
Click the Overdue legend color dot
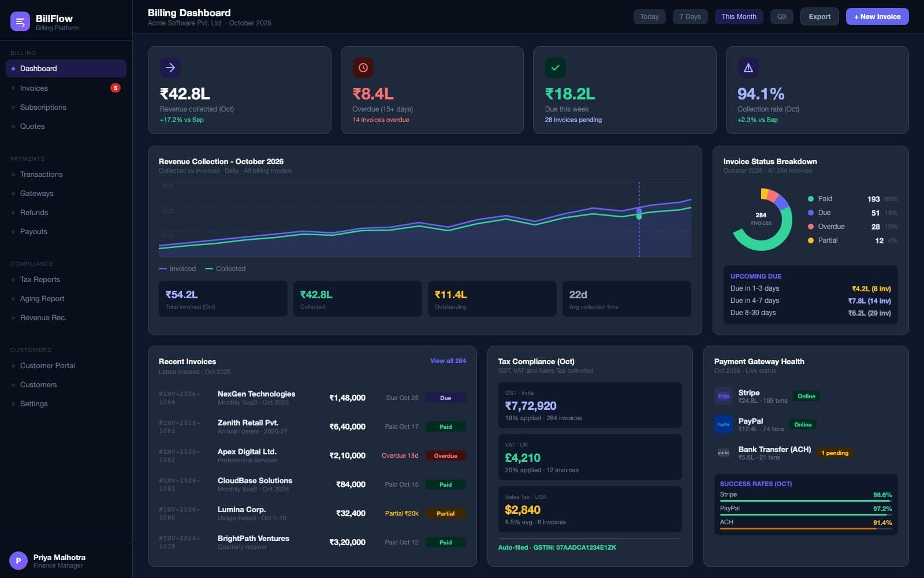pos(811,227)
